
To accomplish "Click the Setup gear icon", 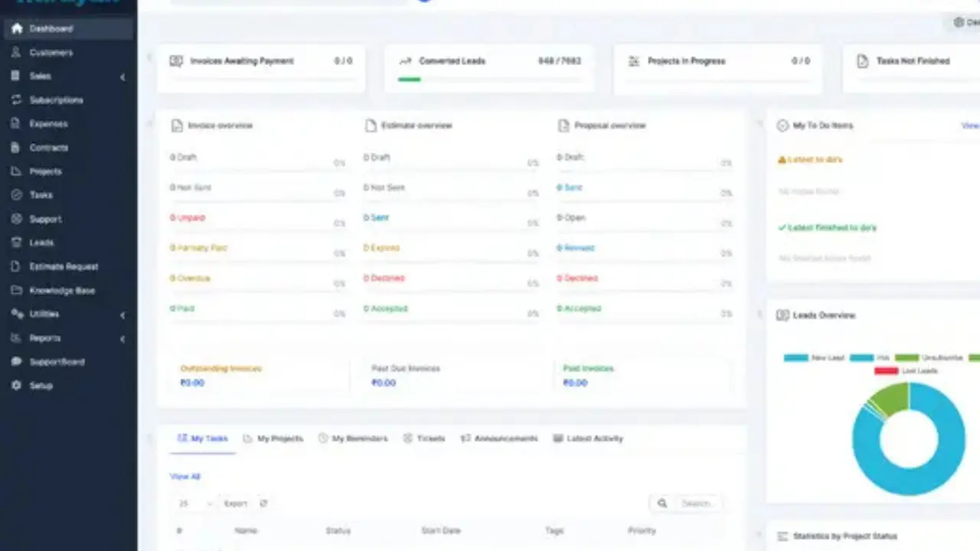I will tap(17, 386).
